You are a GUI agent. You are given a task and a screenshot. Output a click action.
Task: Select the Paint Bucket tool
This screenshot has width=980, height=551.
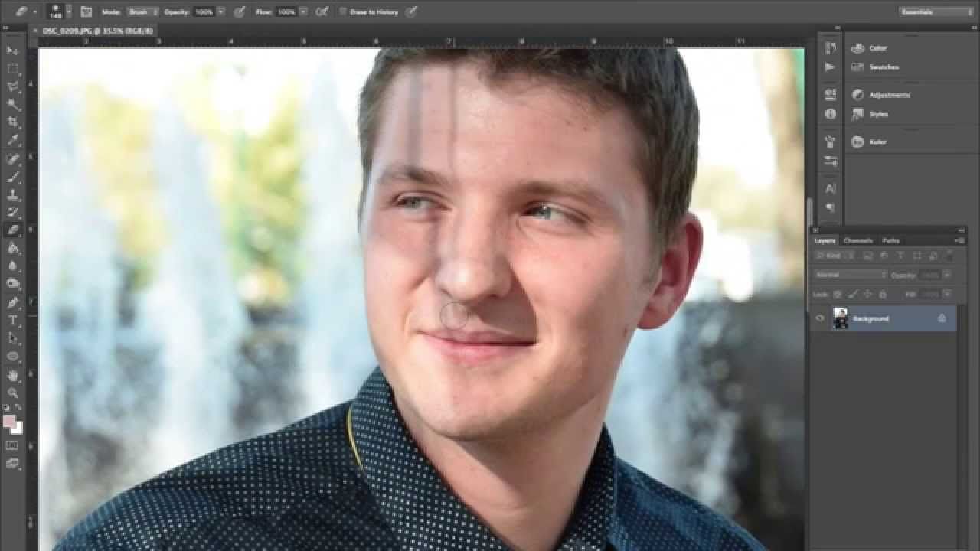[x=13, y=249]
